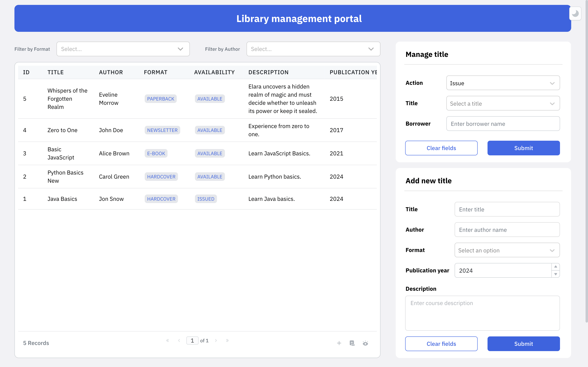The image size is (588, 367).
Task: Go to the next table page
Action: [x=216, y=340]
